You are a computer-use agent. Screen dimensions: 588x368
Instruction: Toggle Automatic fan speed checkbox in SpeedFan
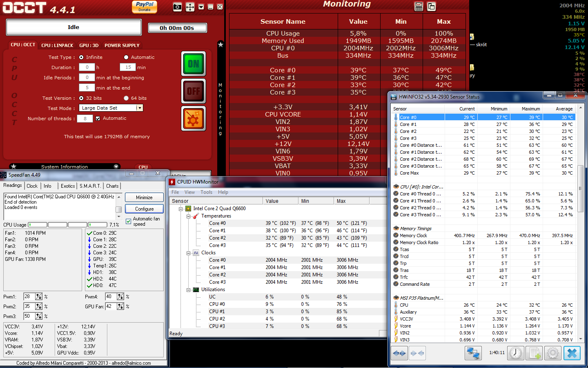tap(129, 222)
